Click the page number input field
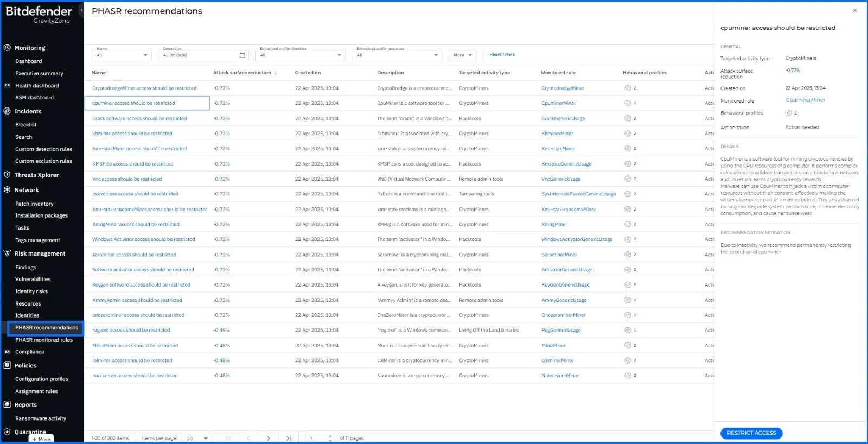868x444 pixels. 316,438
